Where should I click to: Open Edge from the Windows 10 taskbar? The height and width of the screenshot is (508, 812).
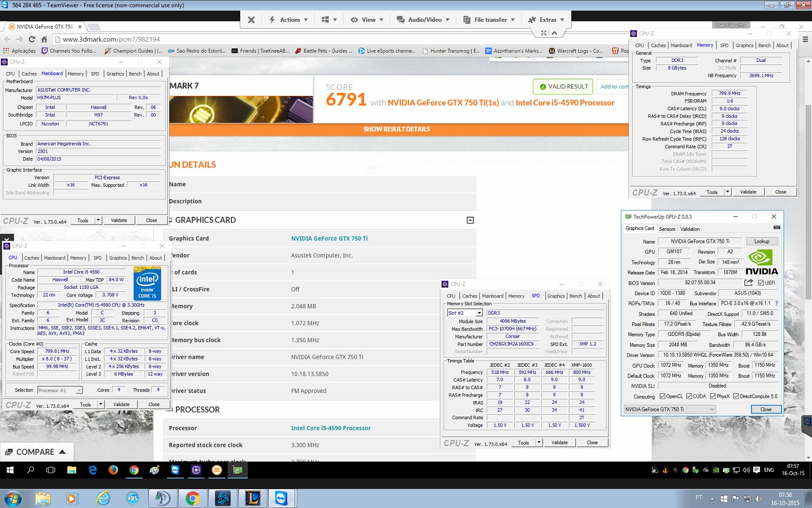(92, 470)
